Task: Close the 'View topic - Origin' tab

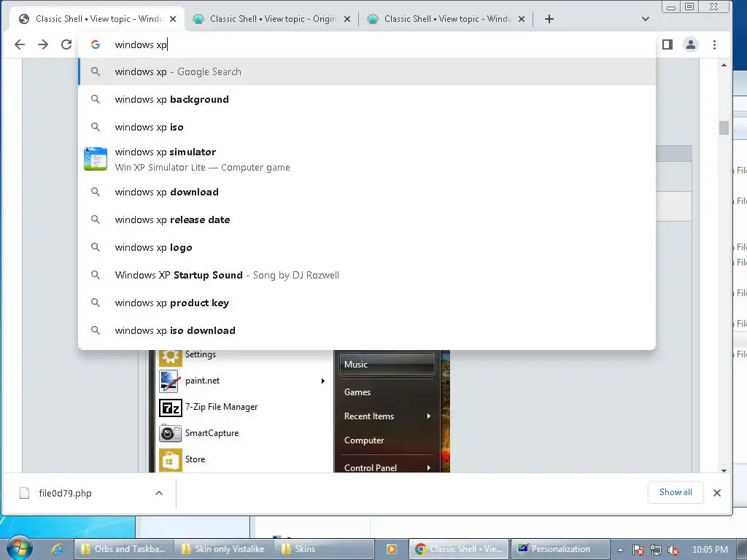Action: [347, 19]
